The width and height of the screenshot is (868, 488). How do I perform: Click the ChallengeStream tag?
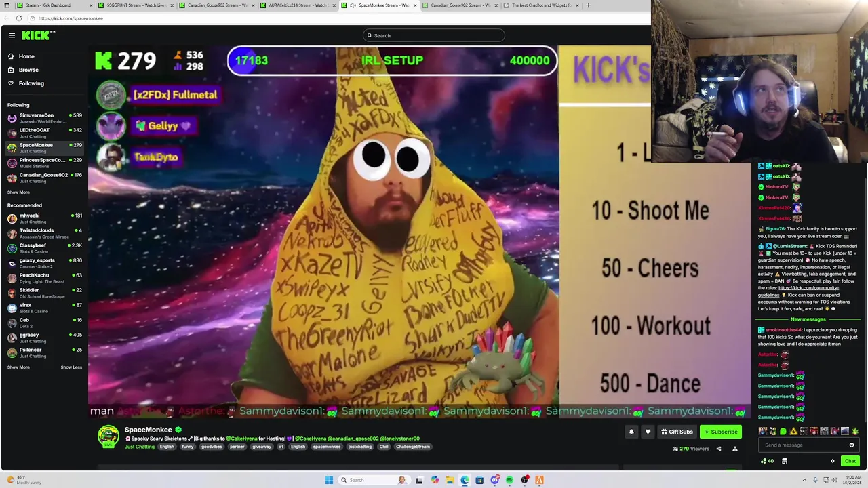tap(413, 447)
